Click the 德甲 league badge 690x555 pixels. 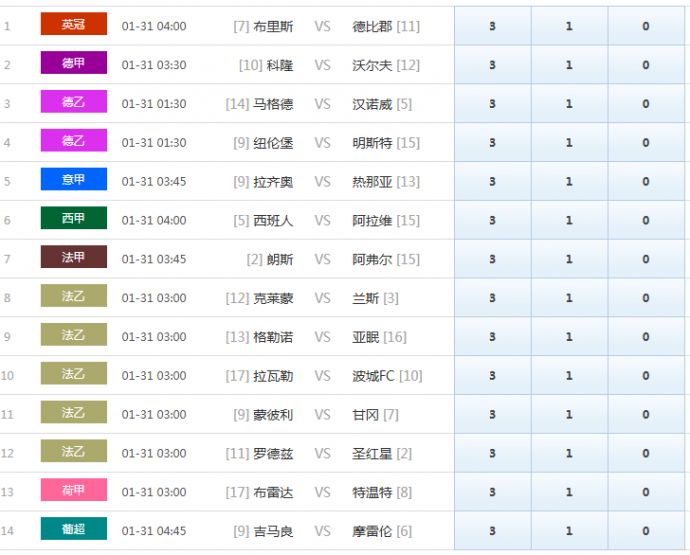[x=73, y=64]
